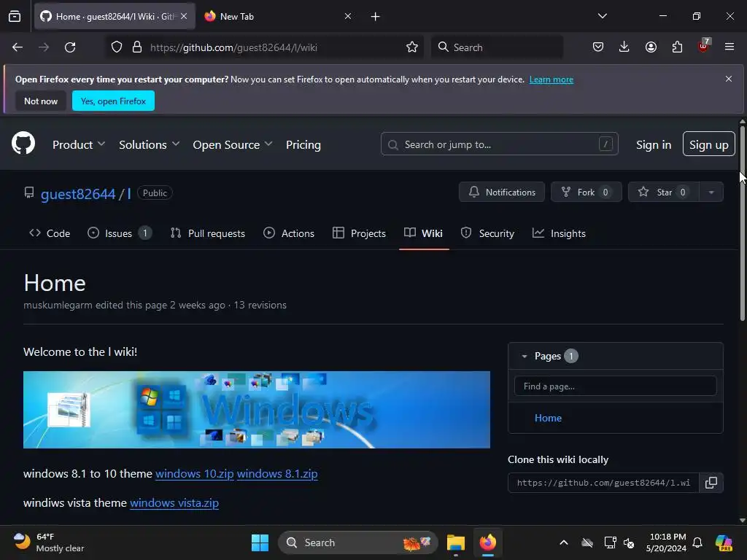
Task: Click Firefox icon in taskbar
Action: tap(488, 542)
